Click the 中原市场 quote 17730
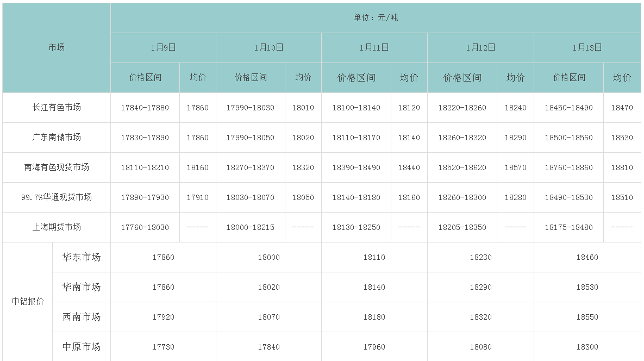The image size is (644, 361). (163, 347)
